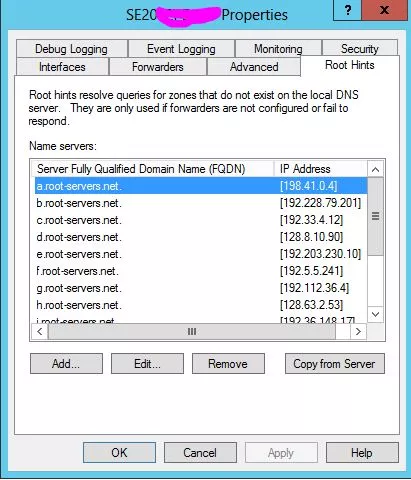This screenshot has width=411, height=480.
Task: Click the Edit... button
Action: [147, 364]
